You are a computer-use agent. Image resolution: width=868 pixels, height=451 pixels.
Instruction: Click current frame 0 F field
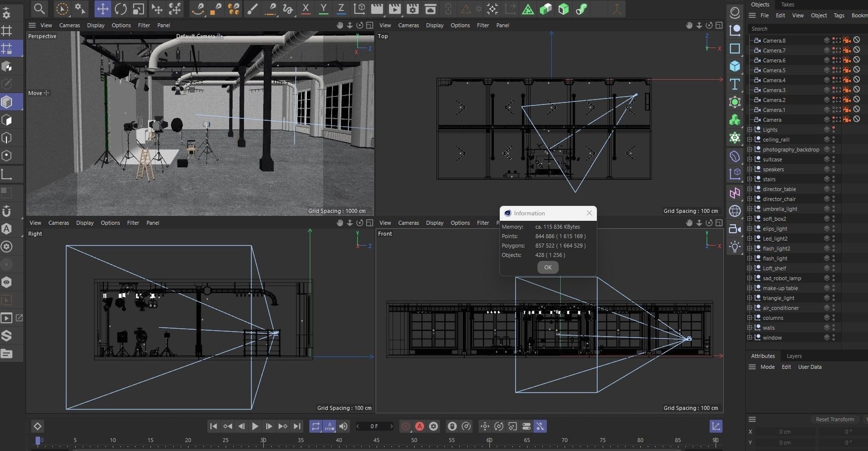coord(374,426)
